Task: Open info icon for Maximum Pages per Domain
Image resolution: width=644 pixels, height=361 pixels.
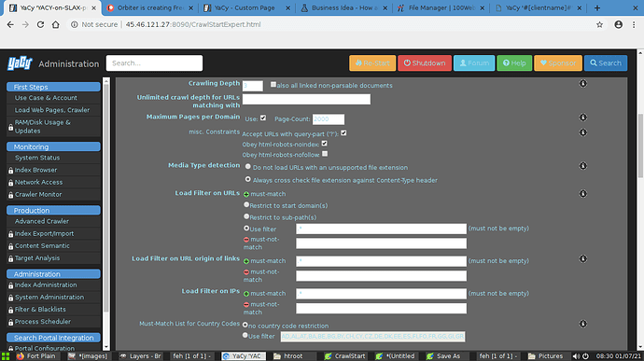Action: coord(582,118)
